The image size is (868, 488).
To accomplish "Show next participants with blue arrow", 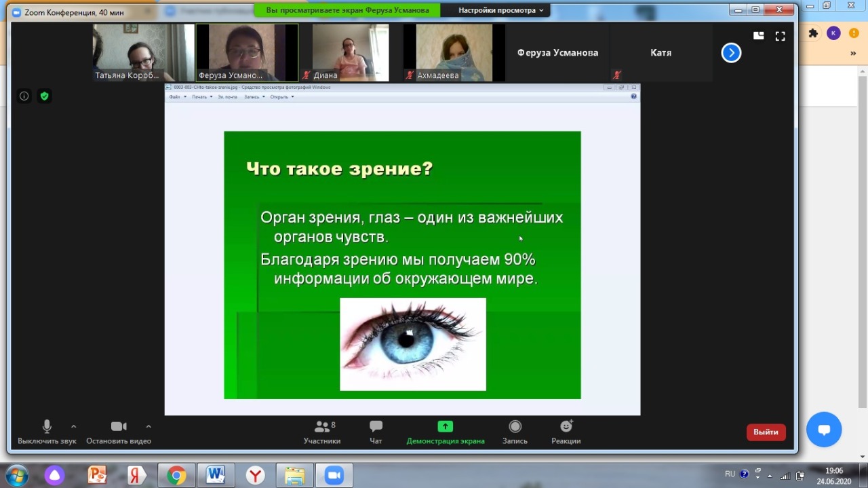I will coord(731,53).
